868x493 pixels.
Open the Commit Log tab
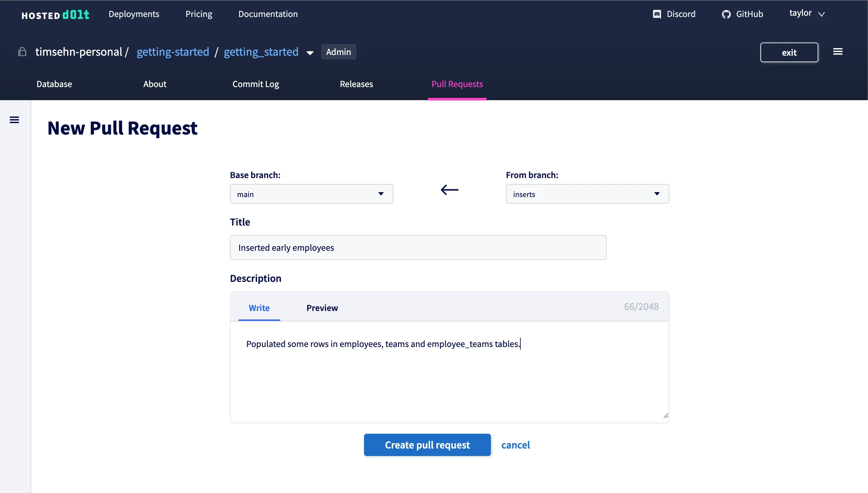click(255, 84)
